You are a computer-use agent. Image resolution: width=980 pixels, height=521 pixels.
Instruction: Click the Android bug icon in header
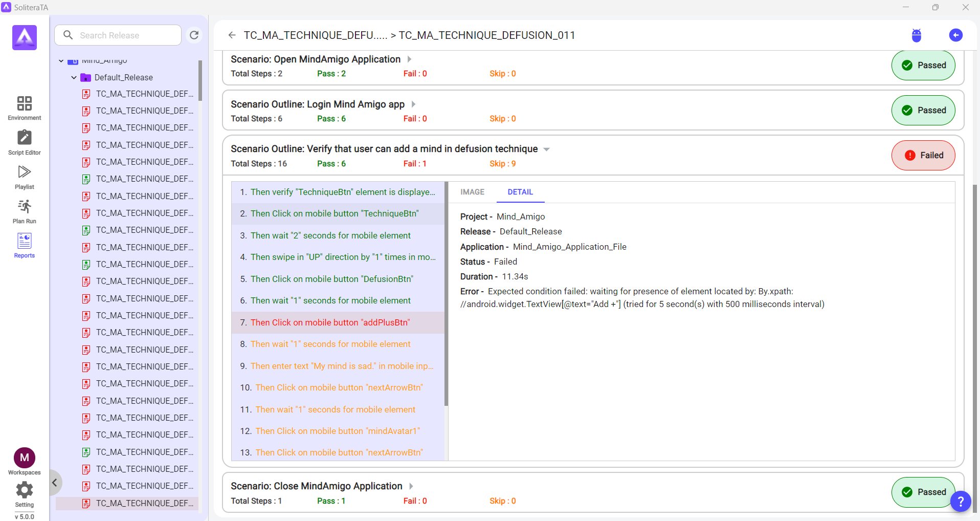916,35
